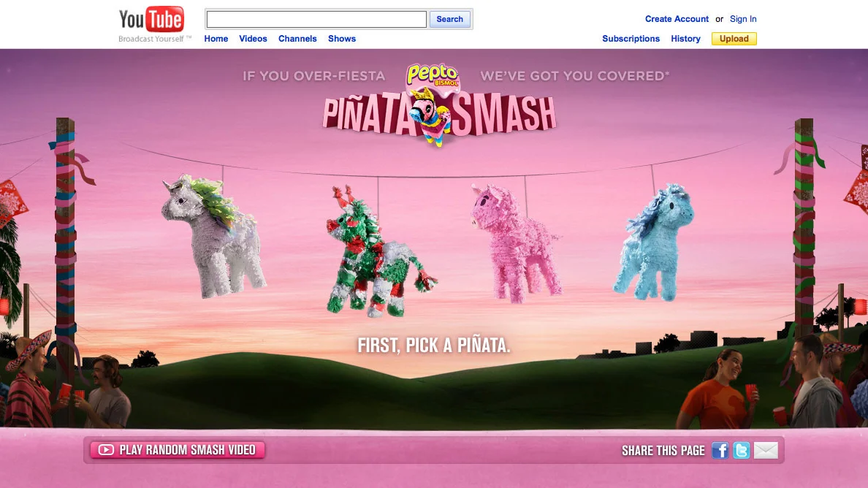Sign in to YouTube

[743, 18]
